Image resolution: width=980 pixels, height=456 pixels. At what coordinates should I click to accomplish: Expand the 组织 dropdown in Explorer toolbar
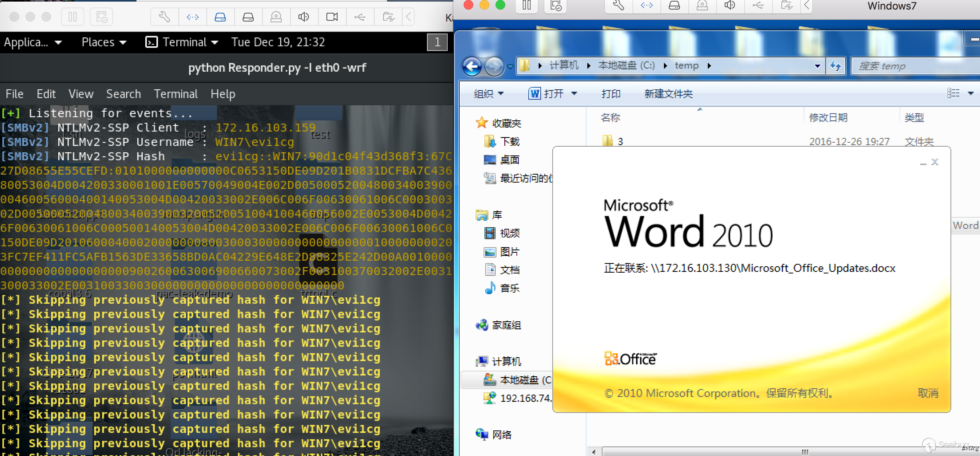[x=488, y=94]
